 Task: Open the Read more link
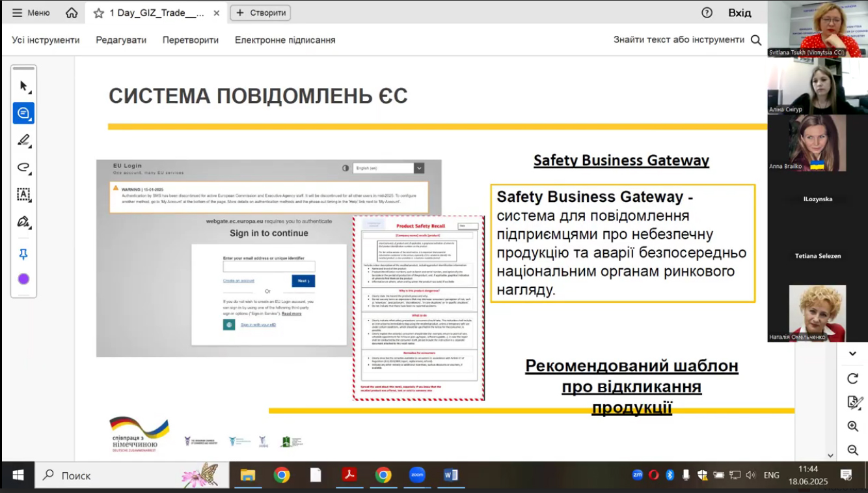[x=292, y=314]
